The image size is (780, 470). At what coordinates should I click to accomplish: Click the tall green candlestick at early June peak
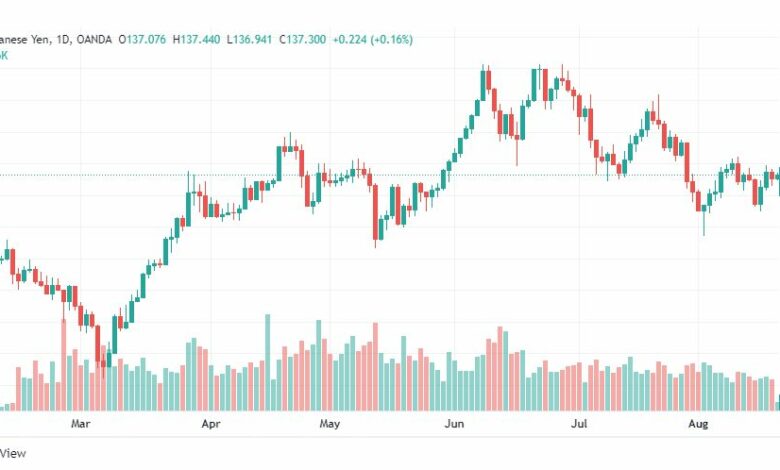click(x=483, y=86)
